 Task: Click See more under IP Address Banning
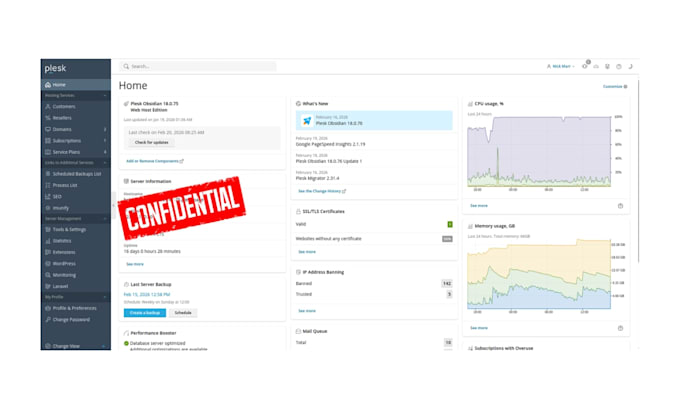point(307,311)
